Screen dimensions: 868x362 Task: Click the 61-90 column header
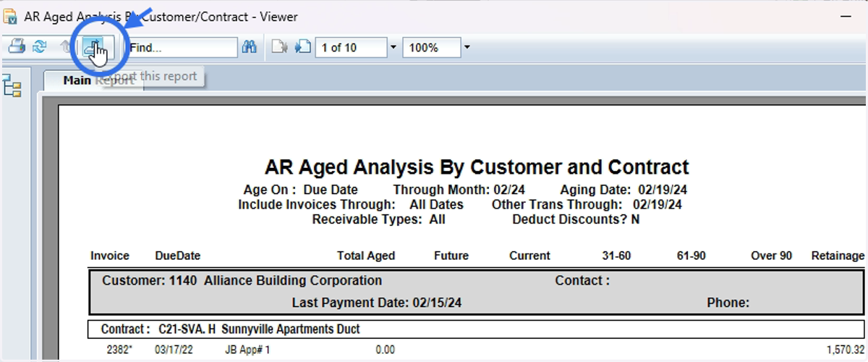coord(690,256)
